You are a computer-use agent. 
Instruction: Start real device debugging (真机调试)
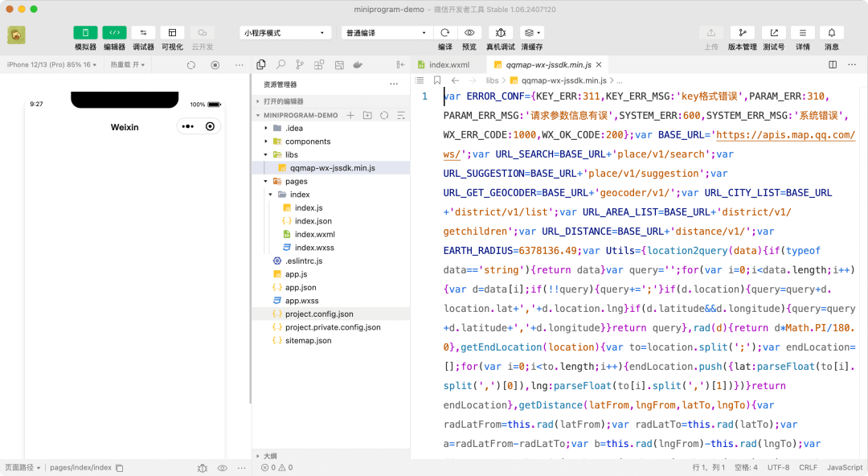point(501,33)
